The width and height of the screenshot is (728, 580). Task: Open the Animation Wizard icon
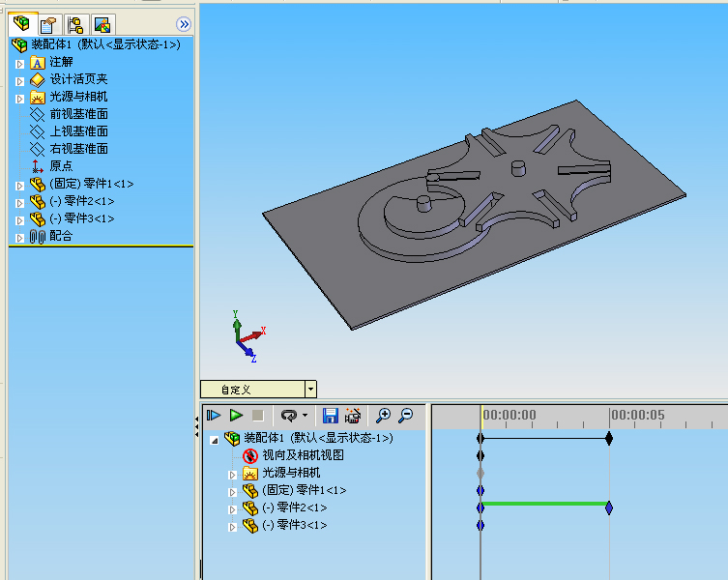(x=352, y=415)
